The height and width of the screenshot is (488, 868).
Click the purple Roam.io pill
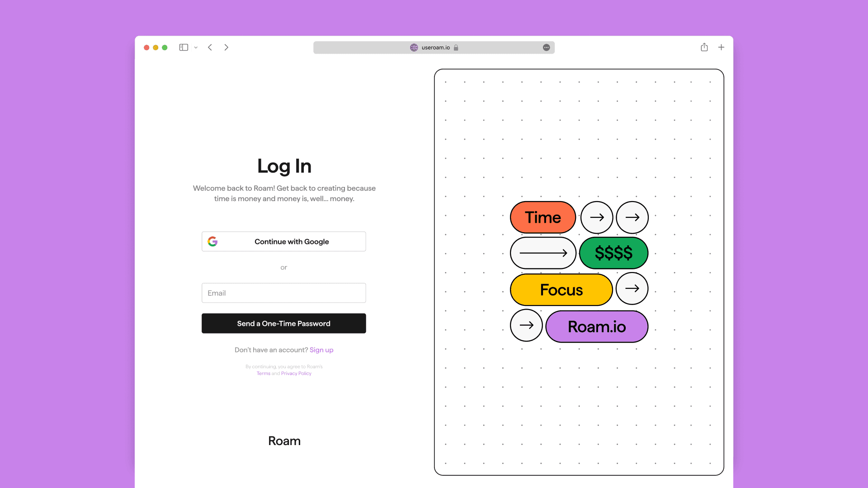596,326
